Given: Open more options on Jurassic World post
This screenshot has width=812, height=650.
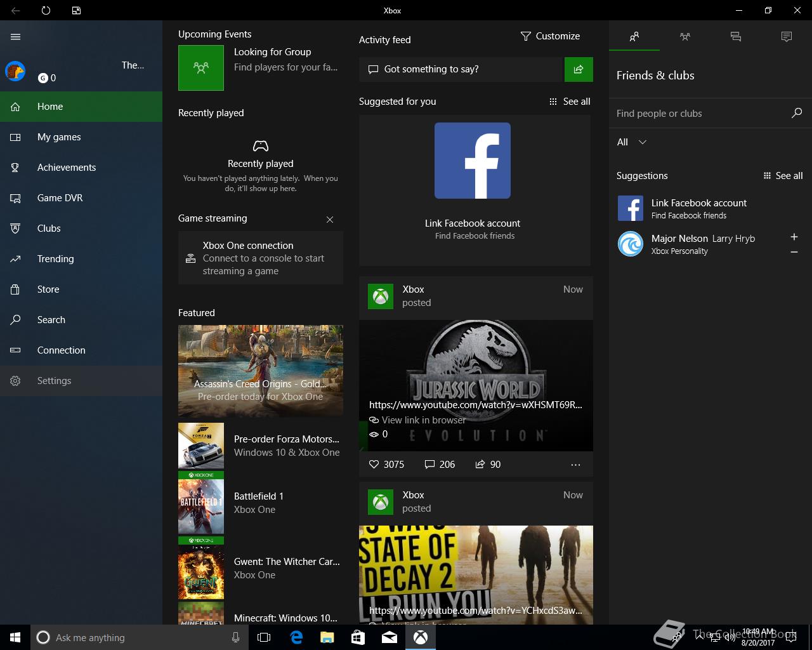Looking at the screenshot, I should 575,465.
